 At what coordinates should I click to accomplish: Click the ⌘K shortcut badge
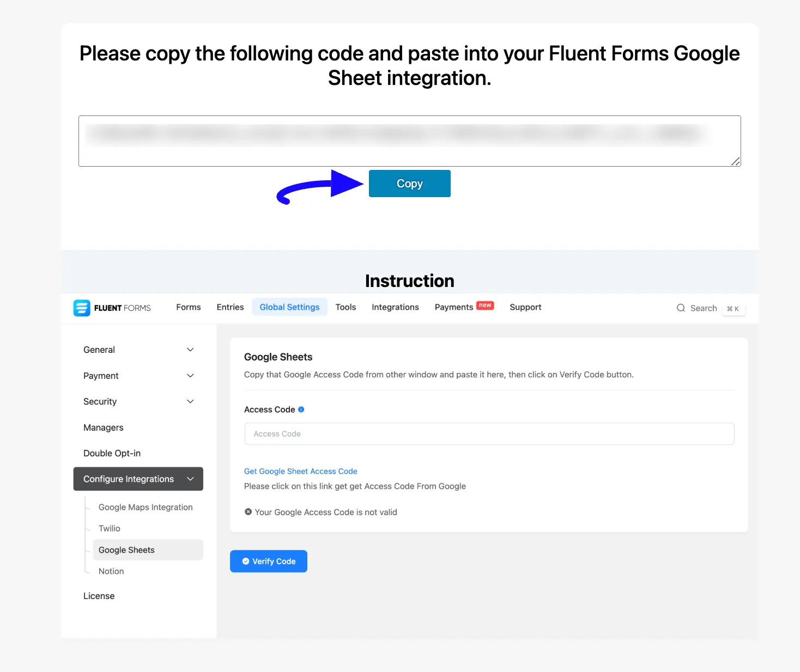pyautogui.click(x=733, y=309)
